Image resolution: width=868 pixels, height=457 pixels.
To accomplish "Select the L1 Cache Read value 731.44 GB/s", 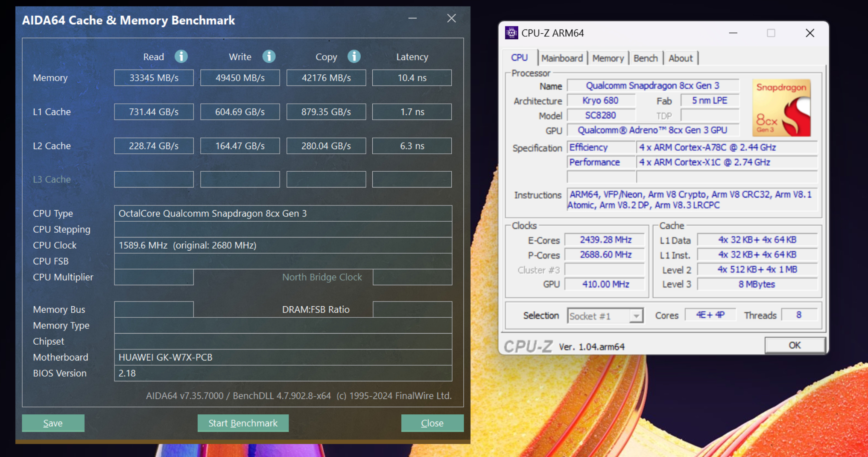I will pyautogui.click(x=154, y=112).
